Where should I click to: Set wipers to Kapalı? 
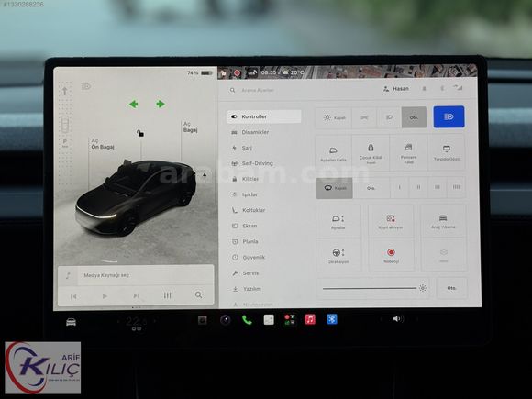[334, 188]
